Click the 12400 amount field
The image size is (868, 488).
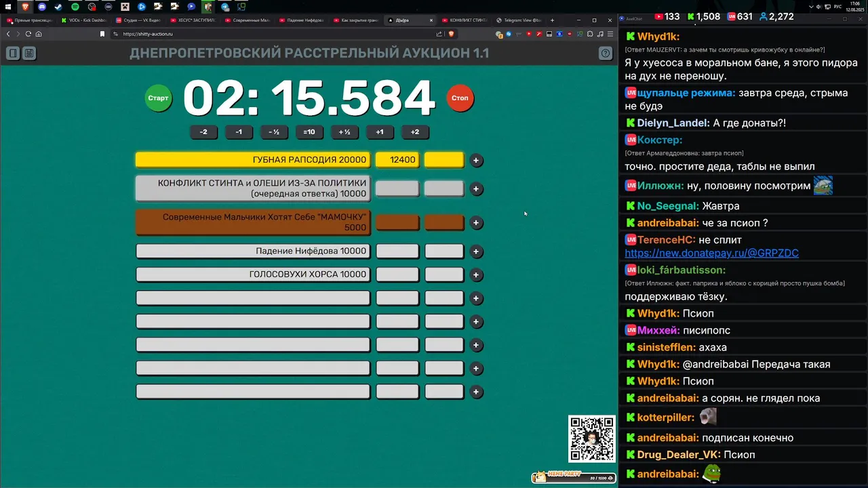397,160
